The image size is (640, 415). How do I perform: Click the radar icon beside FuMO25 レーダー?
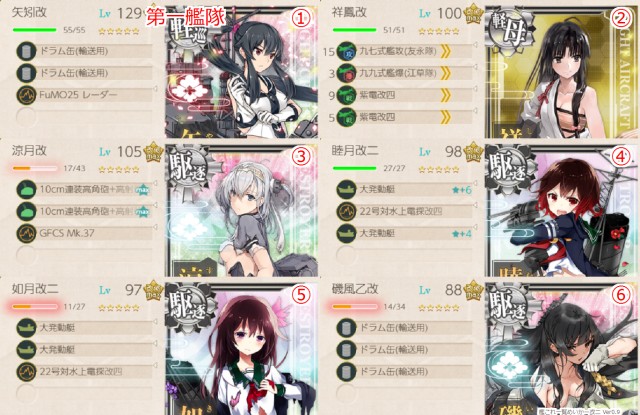(x=27, y=95)
